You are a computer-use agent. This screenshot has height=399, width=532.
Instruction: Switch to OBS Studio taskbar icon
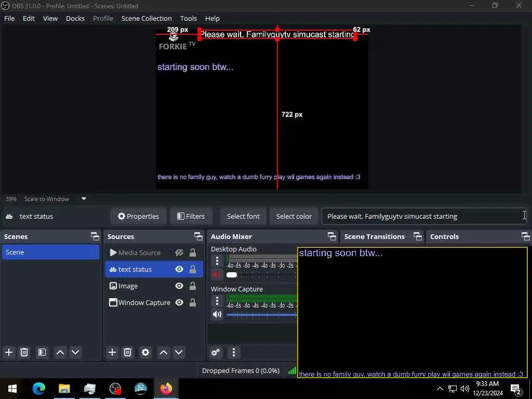click(x=115, y=389)
